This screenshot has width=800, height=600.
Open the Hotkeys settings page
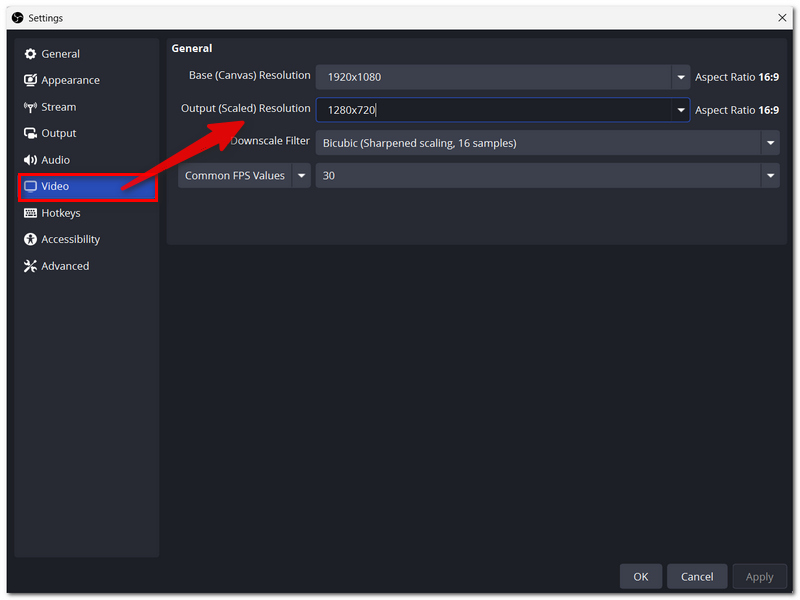87,213
